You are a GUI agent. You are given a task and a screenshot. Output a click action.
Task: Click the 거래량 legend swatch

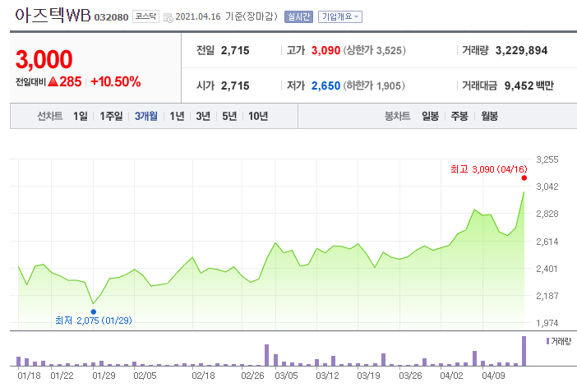[547, 341]
